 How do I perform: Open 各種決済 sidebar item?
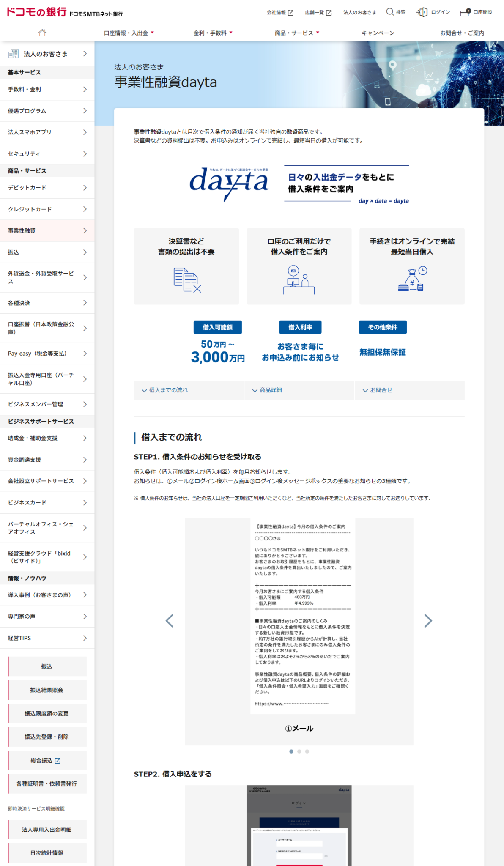pyautogui.click(x=47, y=303)
